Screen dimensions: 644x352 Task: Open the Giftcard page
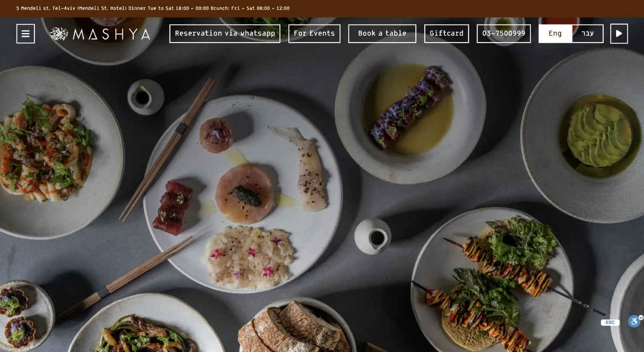pyautogui.click(x=447, y=33)
